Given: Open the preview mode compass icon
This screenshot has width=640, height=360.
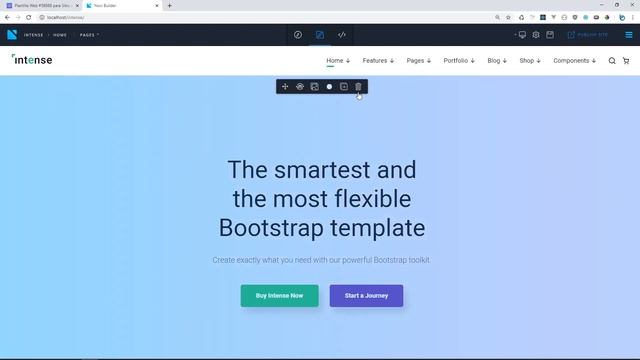Looking at the screenshot, I should coord(298,35).
